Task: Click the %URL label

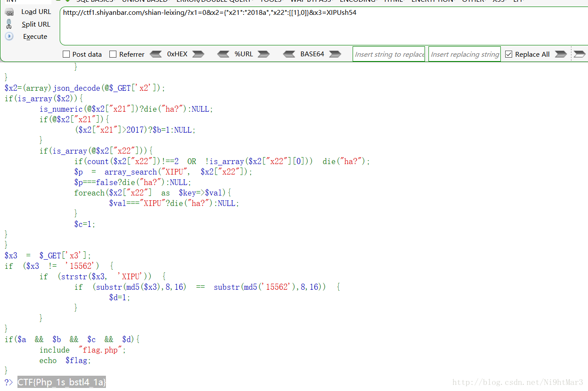Action: click(244, 54)
